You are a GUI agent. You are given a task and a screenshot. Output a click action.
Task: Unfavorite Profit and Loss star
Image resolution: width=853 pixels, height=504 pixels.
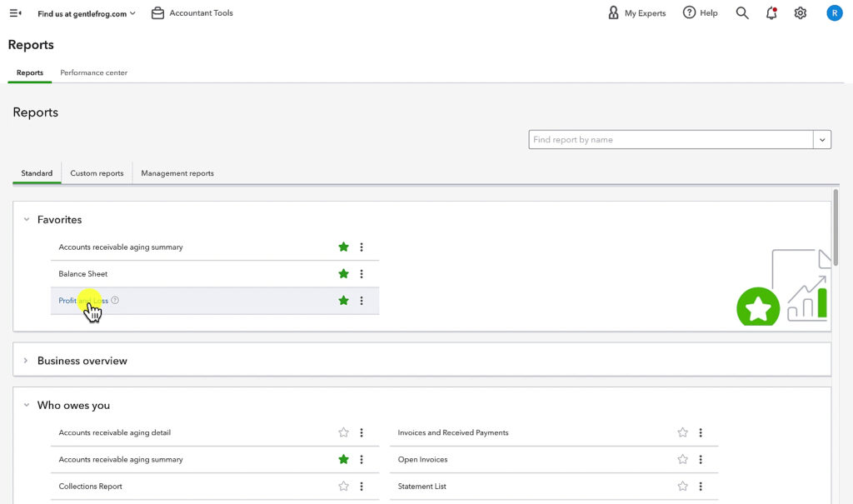(343, 301)
